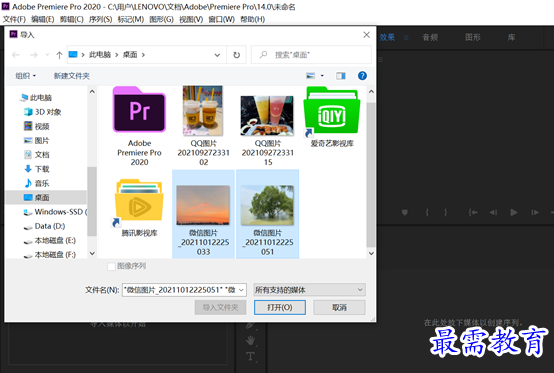The image size is (554, 373).
Task: Refresh the desktop folder listing
Action: [236, 55]
